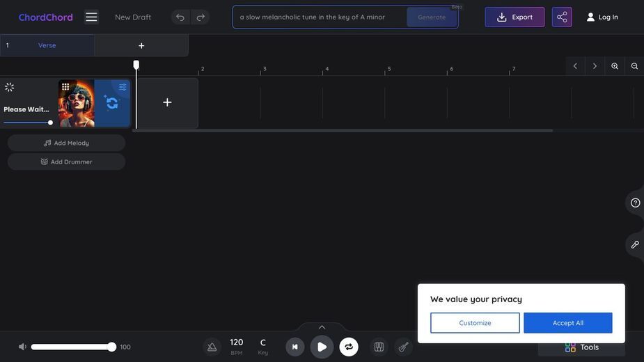Customize privacy settings
Image resolution: width=644 pixels, height=362 pixels.
(475, 323)
